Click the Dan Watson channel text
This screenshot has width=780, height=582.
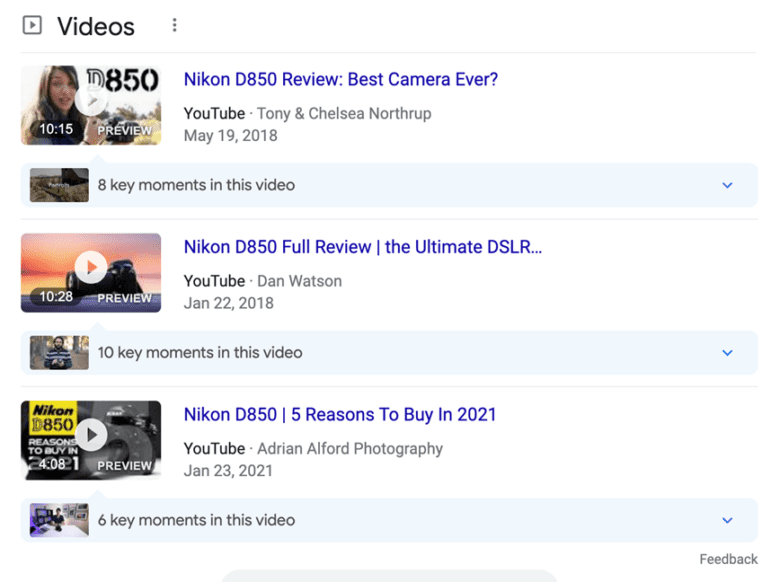tap(299, 281)
